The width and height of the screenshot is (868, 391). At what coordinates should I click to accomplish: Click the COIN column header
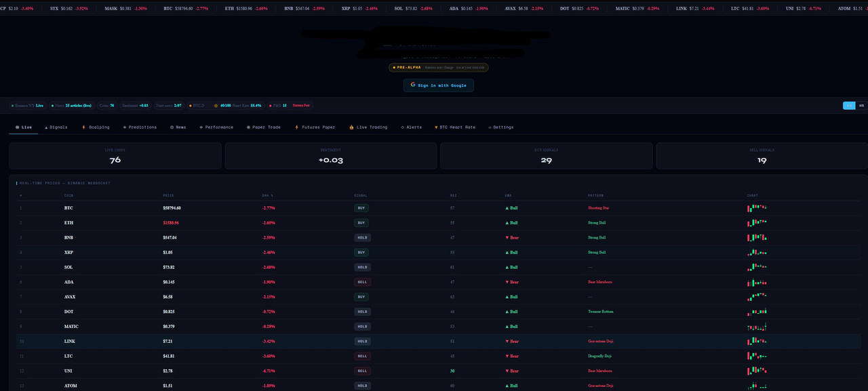point(68,195)
